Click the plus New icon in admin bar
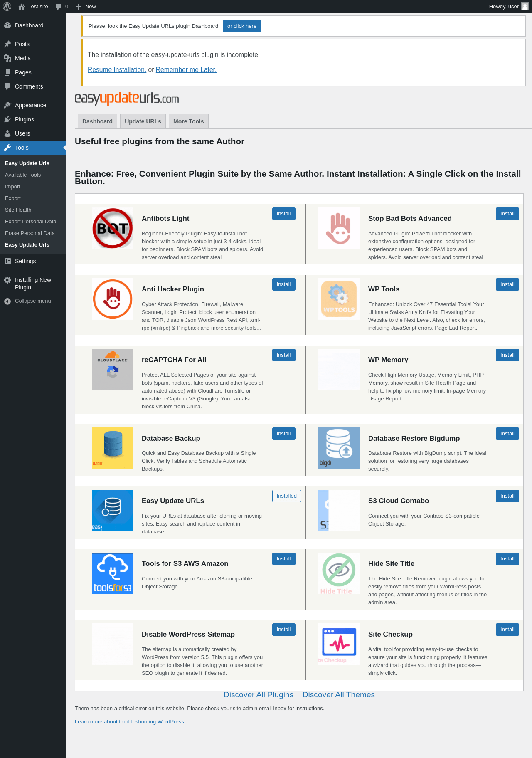Screen dimensions: 532x758 pos(79,7)
